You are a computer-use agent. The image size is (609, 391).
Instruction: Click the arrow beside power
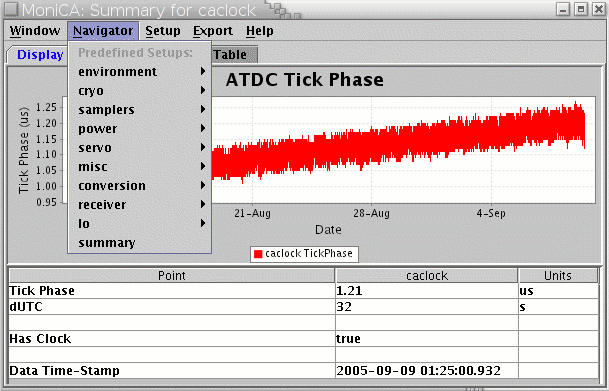(x=203, y=128)
